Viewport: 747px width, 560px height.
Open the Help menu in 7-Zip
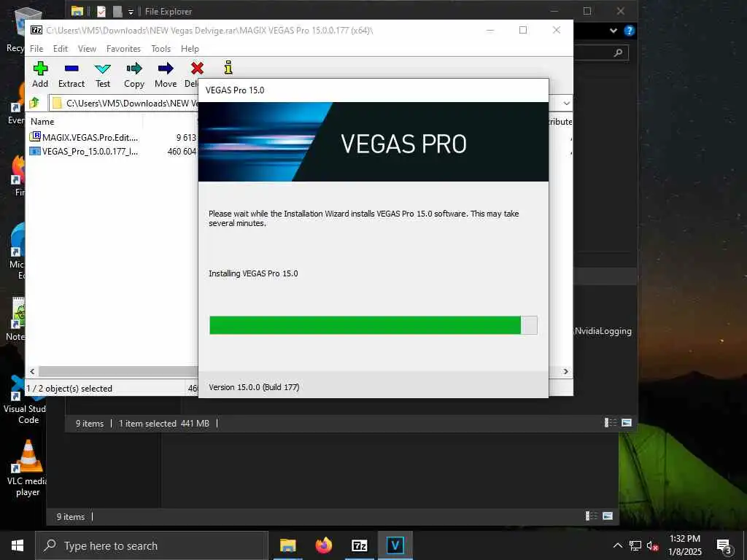point(190,49)
